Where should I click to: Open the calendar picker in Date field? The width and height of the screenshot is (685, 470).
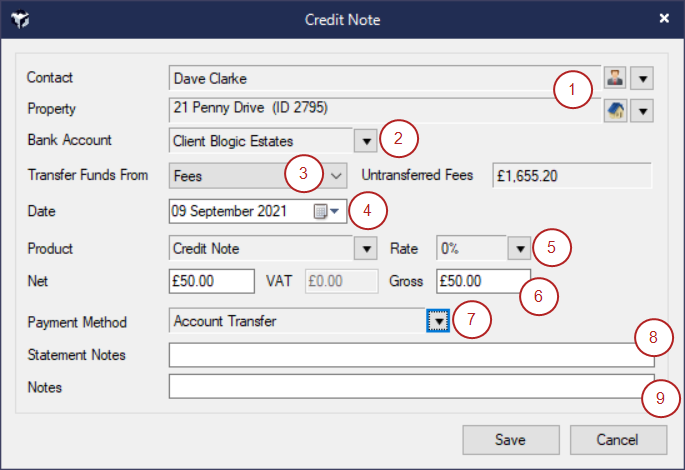coord(327,211)
